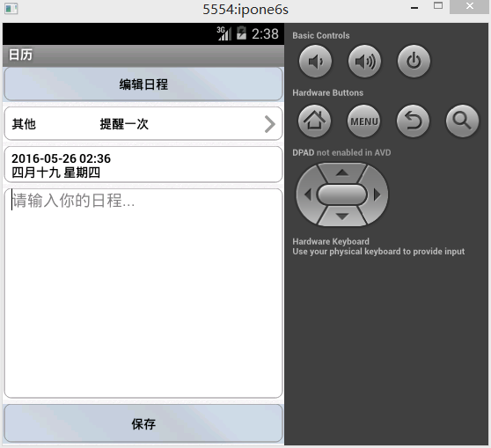The image size is (491, 448).
Task: Open the date picker showing 2016-05-26 02:36
Action: click(x=143, y=165)
